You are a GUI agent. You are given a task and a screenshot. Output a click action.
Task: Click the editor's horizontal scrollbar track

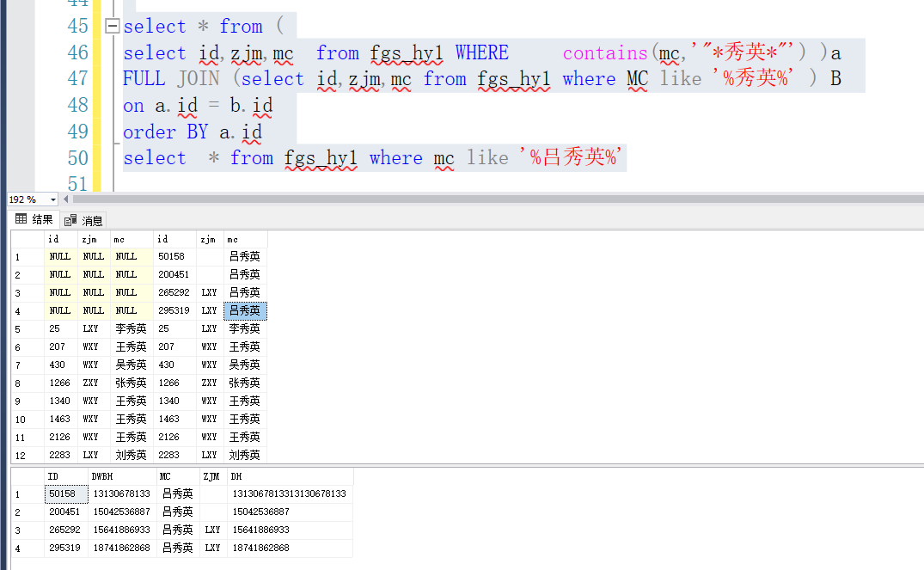tap(498, 199)
